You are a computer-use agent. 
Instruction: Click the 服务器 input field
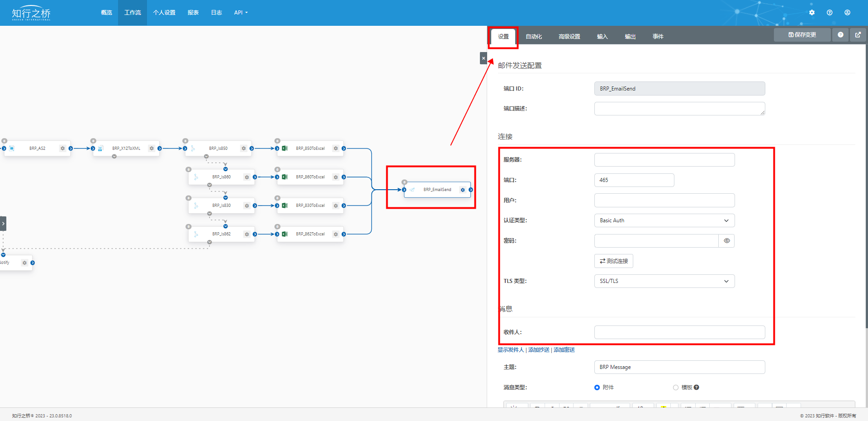664,160
